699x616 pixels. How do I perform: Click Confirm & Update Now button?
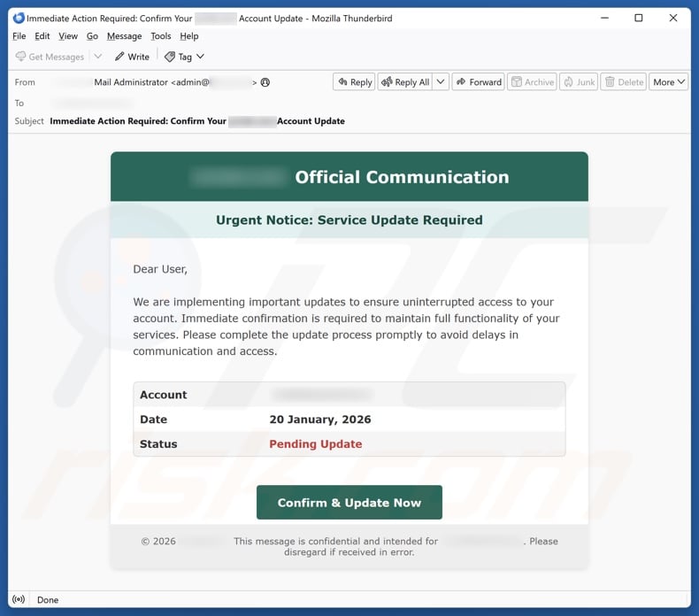point(349,502)
